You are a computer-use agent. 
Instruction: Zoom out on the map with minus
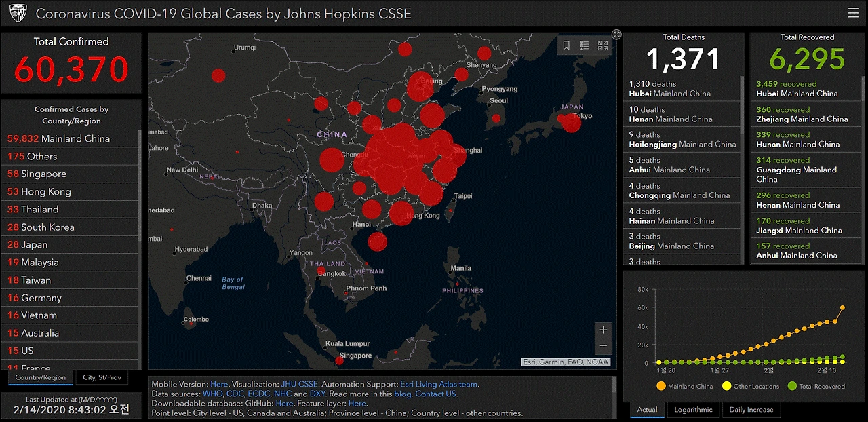[x=603, y=346]
